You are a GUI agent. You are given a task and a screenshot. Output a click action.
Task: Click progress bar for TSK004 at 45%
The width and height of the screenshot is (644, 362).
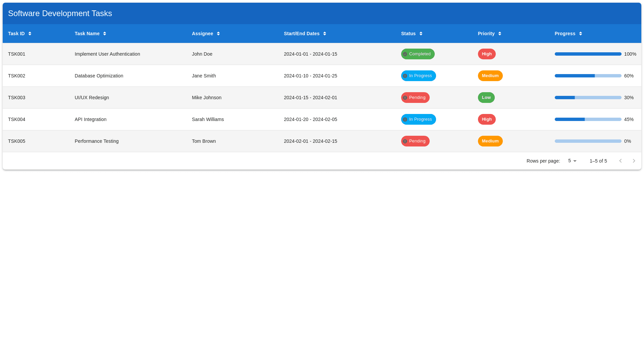[588, 119]
